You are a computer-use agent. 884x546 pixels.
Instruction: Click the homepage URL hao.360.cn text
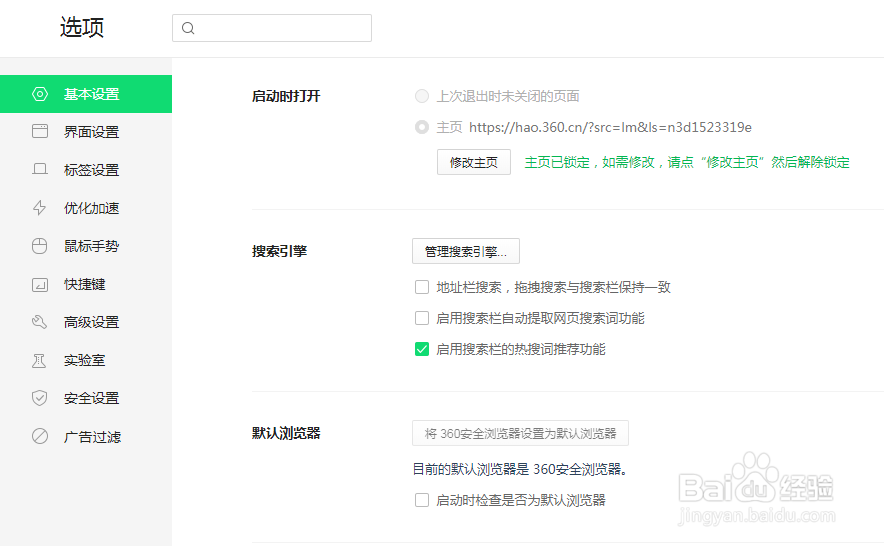(610, 127)
